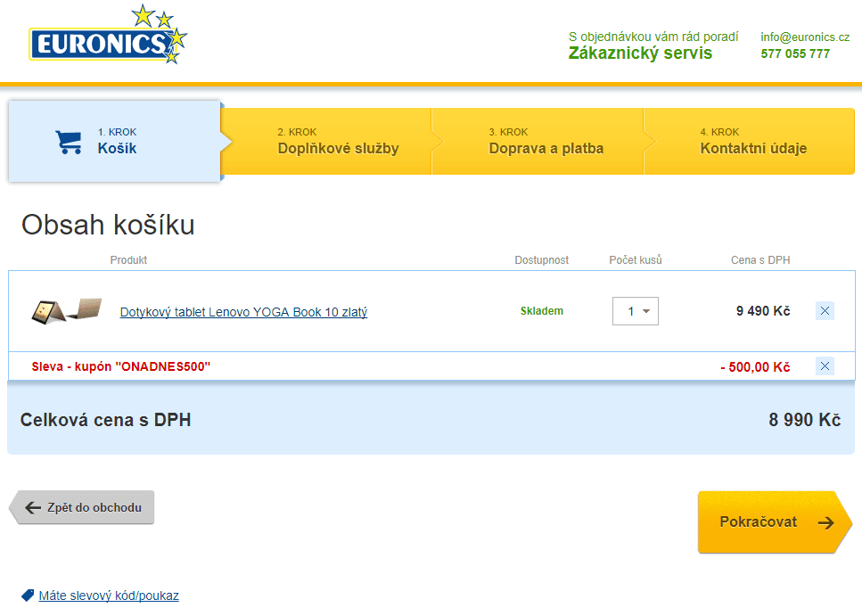862x616 pixels.
Task: Click the 8 990 Kč total price
Action: tap(805, 420)
